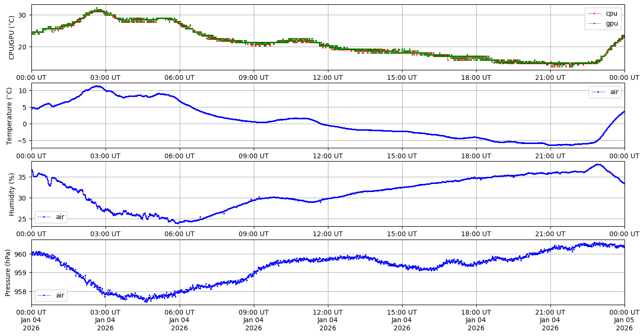The height and width of the screenshot is (336, 644).
Task: Click the air legend marker in Humidity plot
Action: tap(44, 217)
